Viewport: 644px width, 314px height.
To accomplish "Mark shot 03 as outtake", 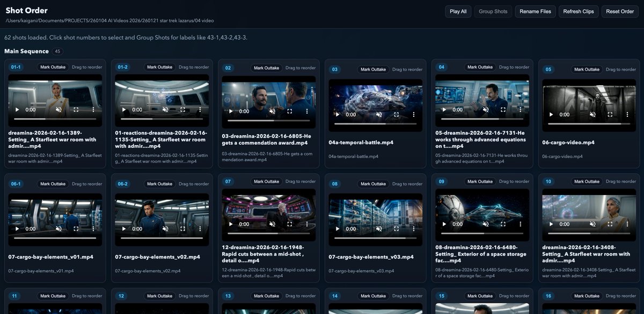I will (x=374, y=70).
